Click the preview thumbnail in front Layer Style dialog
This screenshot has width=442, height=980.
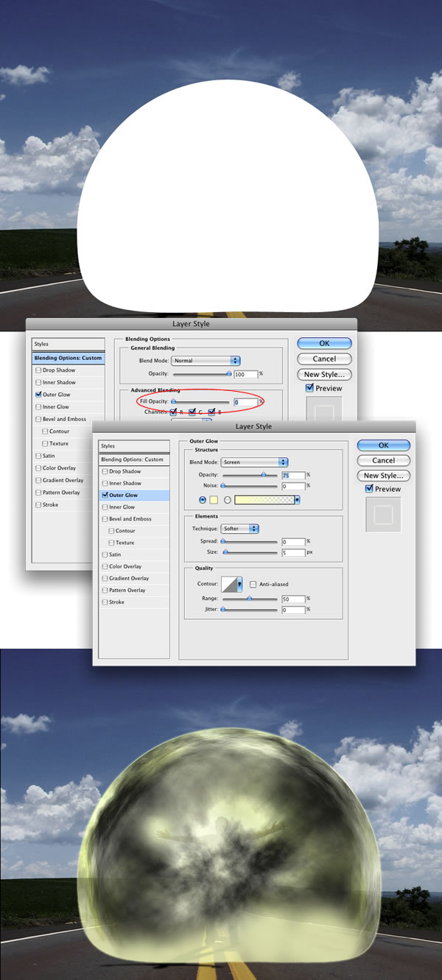383,515
